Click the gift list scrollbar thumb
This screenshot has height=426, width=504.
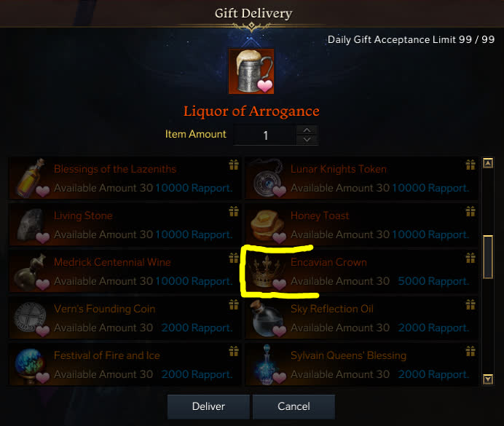point(488,257)
